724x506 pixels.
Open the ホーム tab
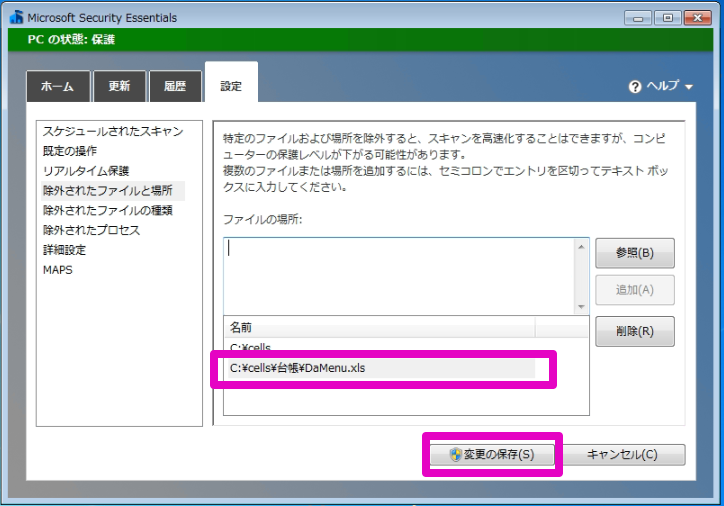[x=58, y=86]
